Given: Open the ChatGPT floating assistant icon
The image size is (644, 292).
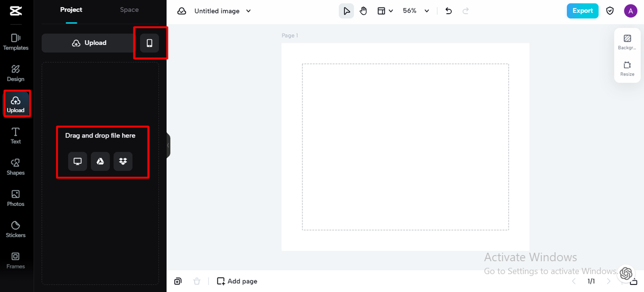Looking at the screenshot, I should point(626,273).
